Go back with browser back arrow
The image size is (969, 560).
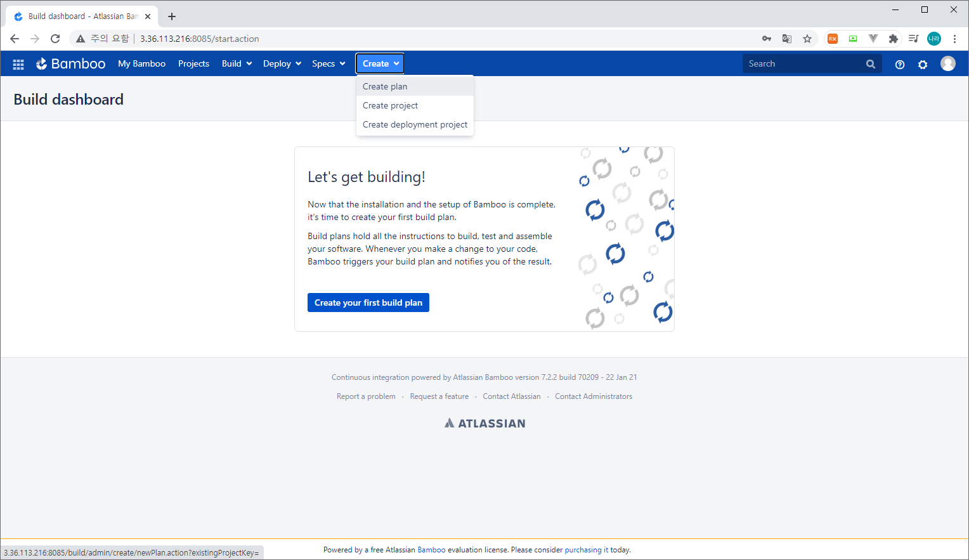15,39
